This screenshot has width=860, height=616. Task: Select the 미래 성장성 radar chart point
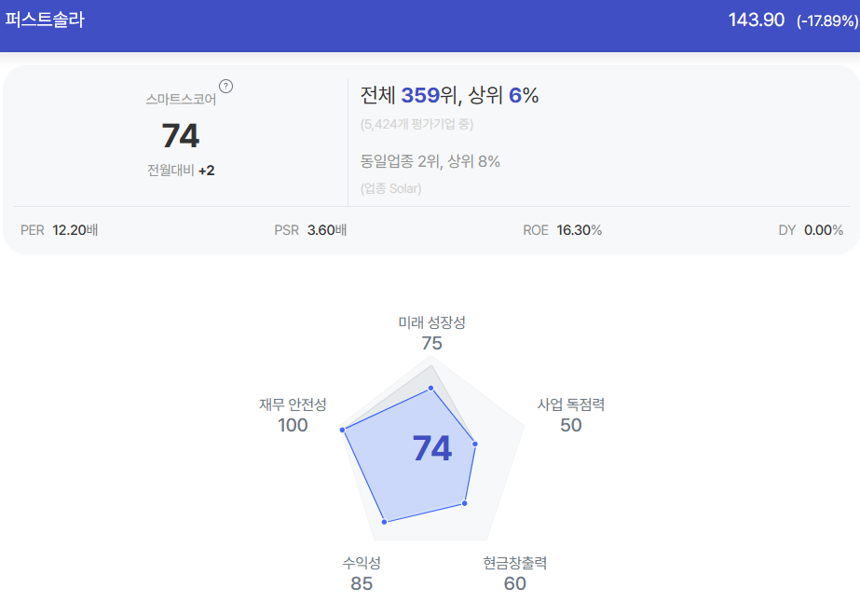pyautogui.click(x=431, y=388)
